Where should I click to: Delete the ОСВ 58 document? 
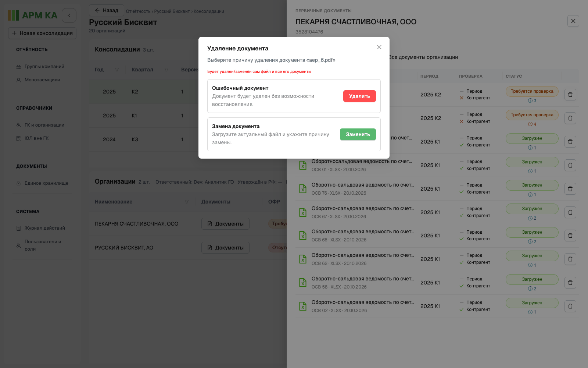coord(570,283)
